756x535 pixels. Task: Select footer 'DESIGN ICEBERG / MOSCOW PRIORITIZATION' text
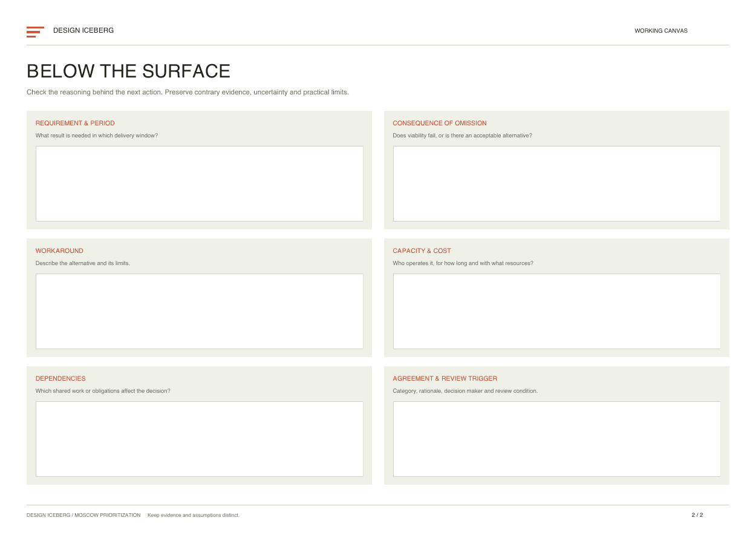(x=83, y=516)
